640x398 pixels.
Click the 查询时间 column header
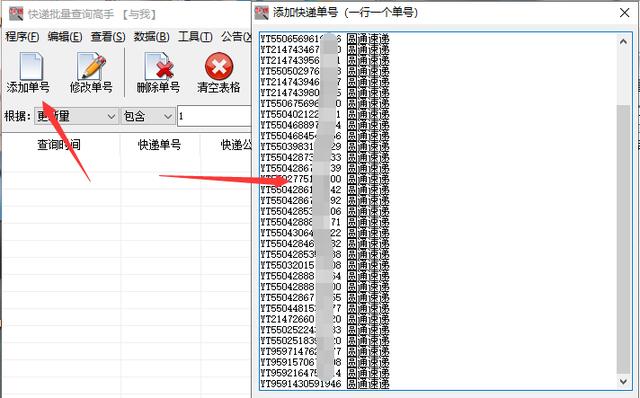pyautogui.click(x=59, y=145)
